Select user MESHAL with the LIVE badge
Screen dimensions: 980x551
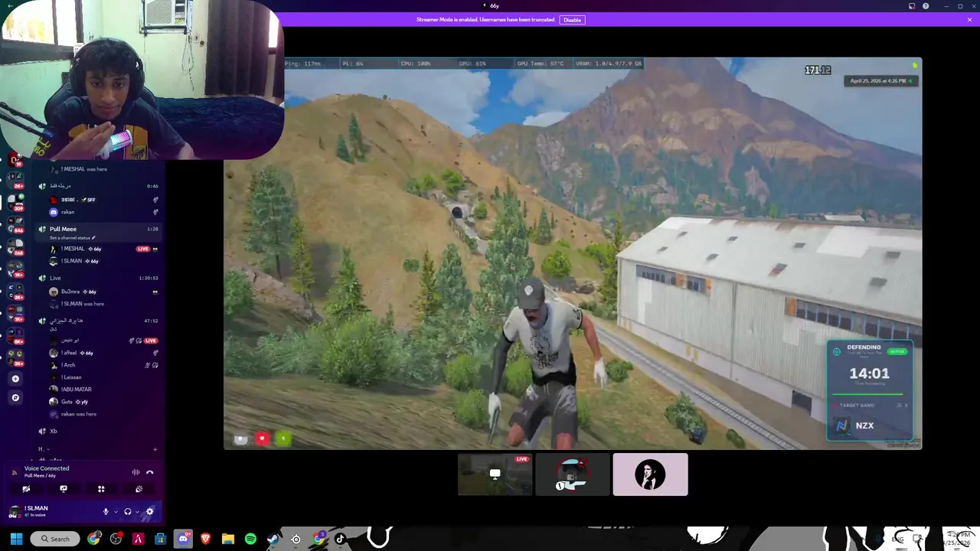tap(103, 249)
